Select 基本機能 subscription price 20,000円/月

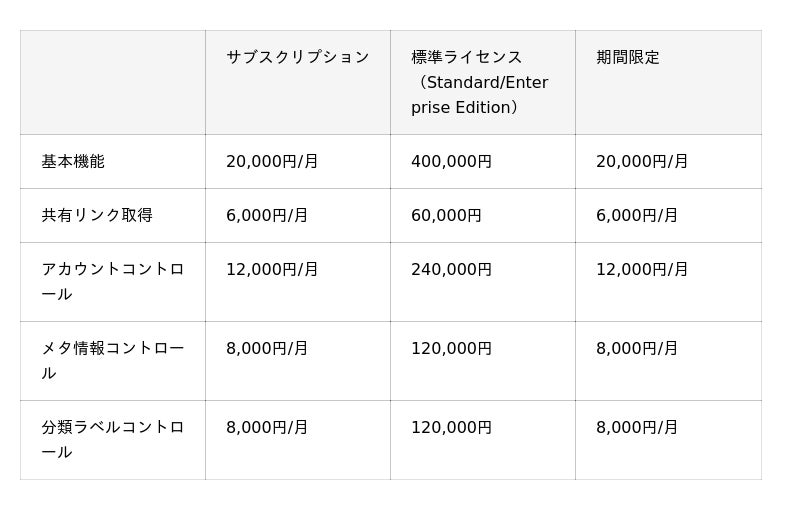tap(272, 162)
